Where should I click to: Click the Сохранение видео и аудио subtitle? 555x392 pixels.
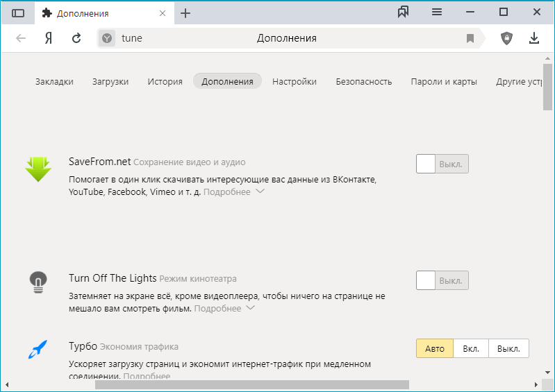190,162
